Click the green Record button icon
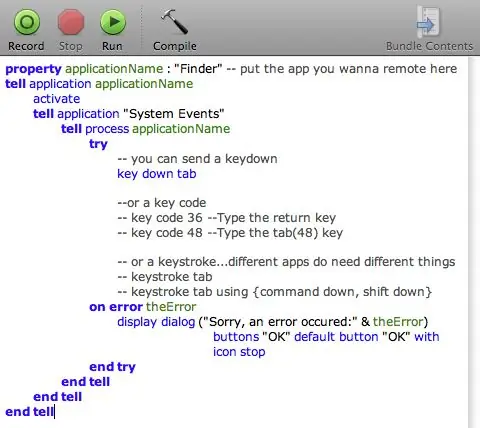The height and width of the screenshot is (428, 480). (x=27, y=22)
